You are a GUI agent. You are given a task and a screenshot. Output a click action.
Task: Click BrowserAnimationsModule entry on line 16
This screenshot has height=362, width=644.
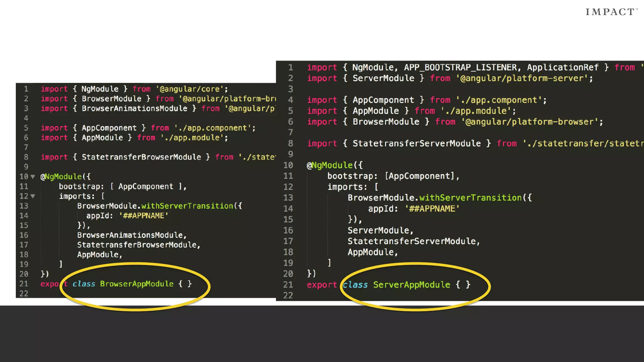(130, 235)
